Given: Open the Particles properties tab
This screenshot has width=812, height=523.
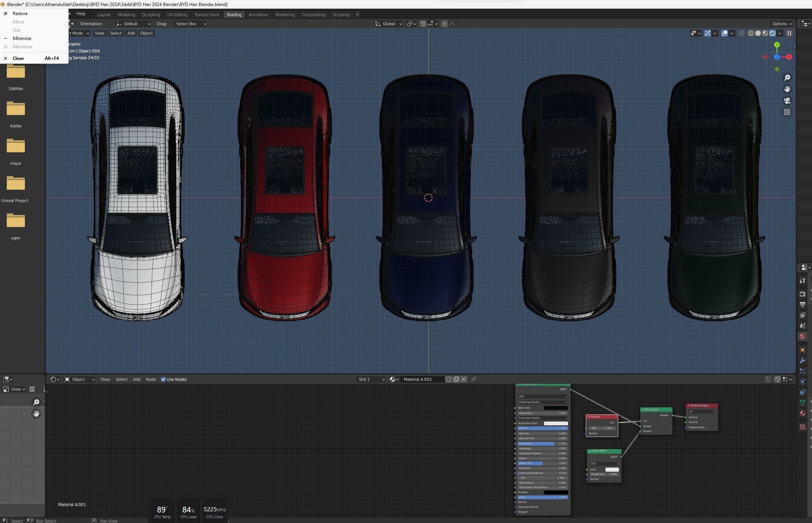Looking at the screenshot, I should [x=802, y=371].
